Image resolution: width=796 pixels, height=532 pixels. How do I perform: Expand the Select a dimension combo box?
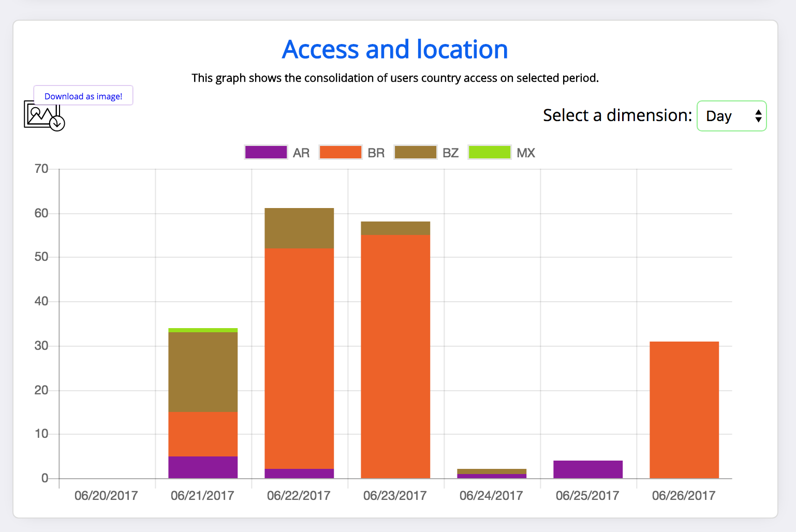pyautogui.click(x=731, y=116)
